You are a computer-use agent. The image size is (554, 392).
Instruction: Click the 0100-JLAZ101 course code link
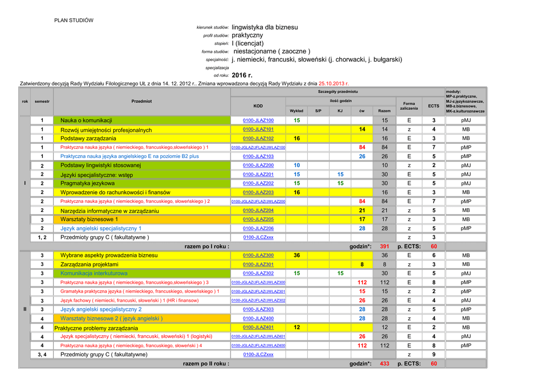point(258,130)
